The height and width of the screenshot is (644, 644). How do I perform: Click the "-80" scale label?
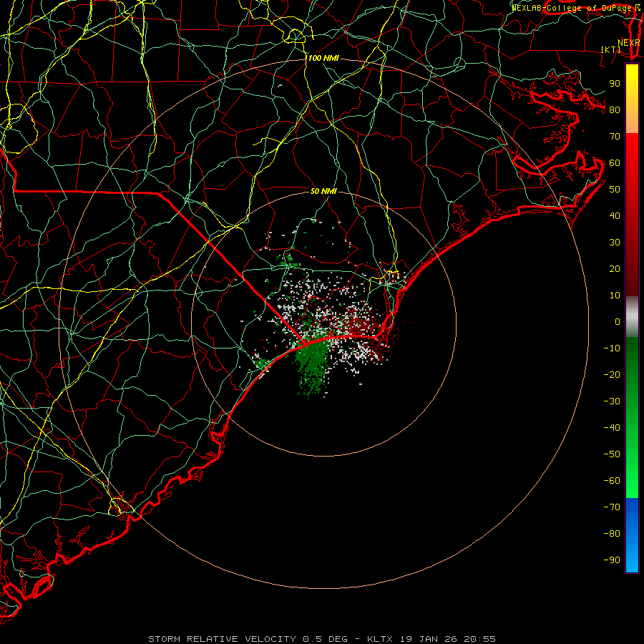(x=612, y=534)
